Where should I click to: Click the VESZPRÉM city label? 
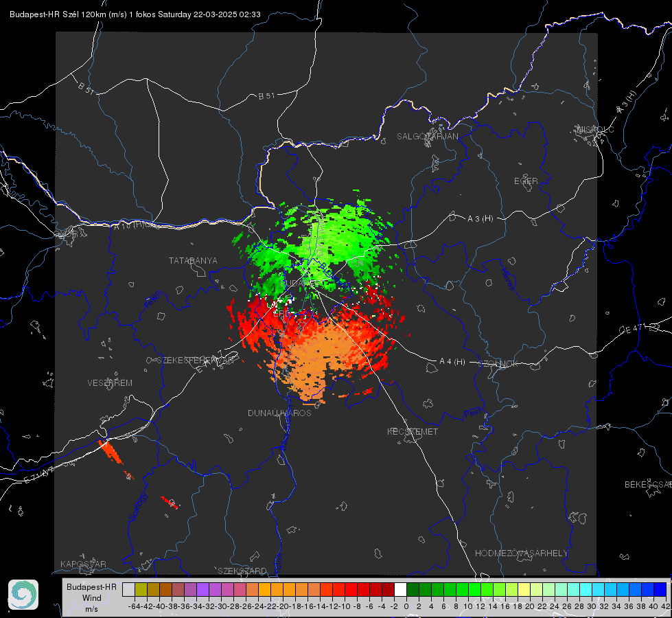[x=110, y=382]
